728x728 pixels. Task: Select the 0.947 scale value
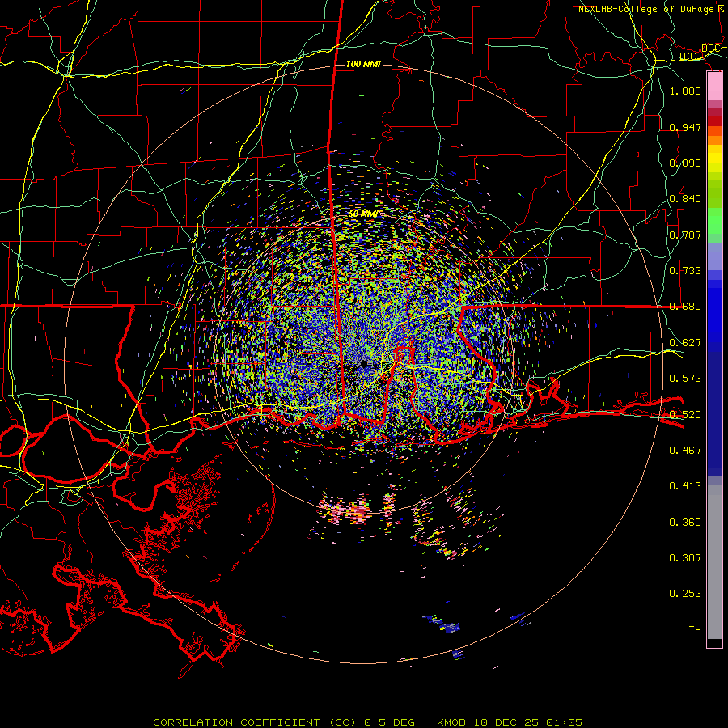[x=685, y=127]
